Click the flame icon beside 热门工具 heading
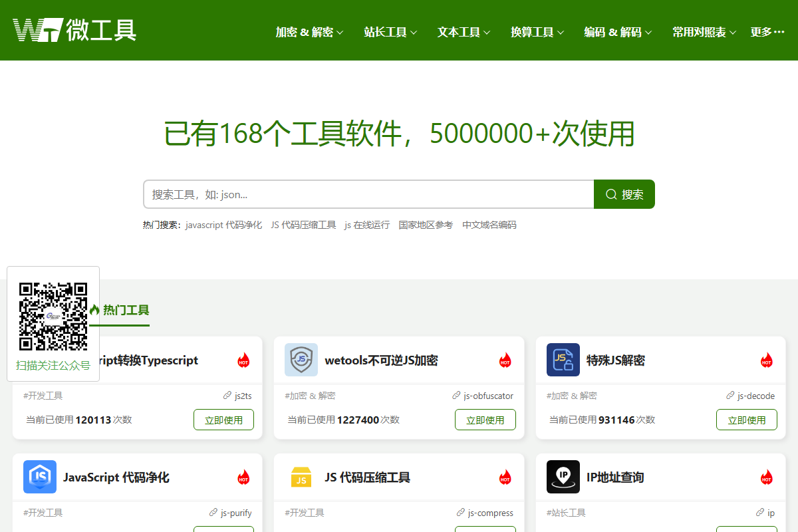Screen dimensions: 798x532 point(94,310)
